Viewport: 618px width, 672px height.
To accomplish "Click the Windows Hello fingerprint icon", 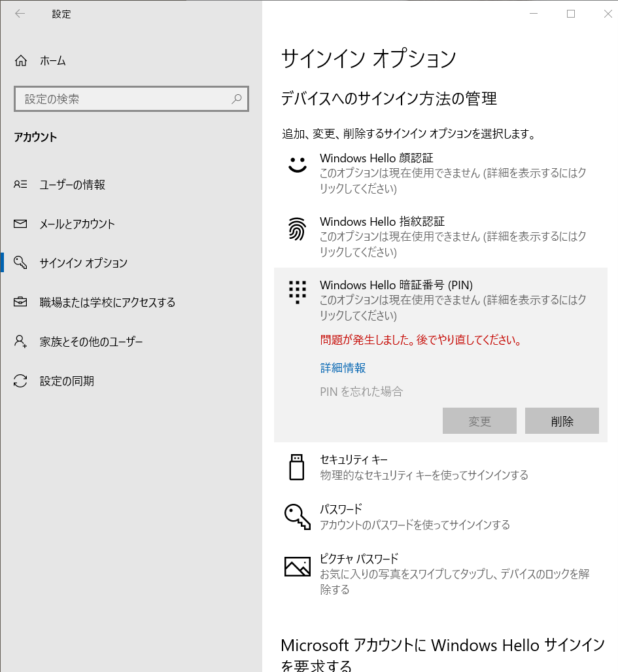I will pos(297,229).
